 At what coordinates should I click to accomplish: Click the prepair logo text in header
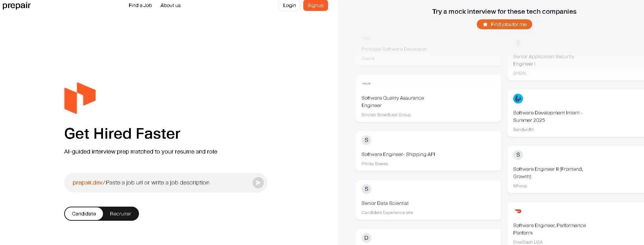[x=17, y=5]
